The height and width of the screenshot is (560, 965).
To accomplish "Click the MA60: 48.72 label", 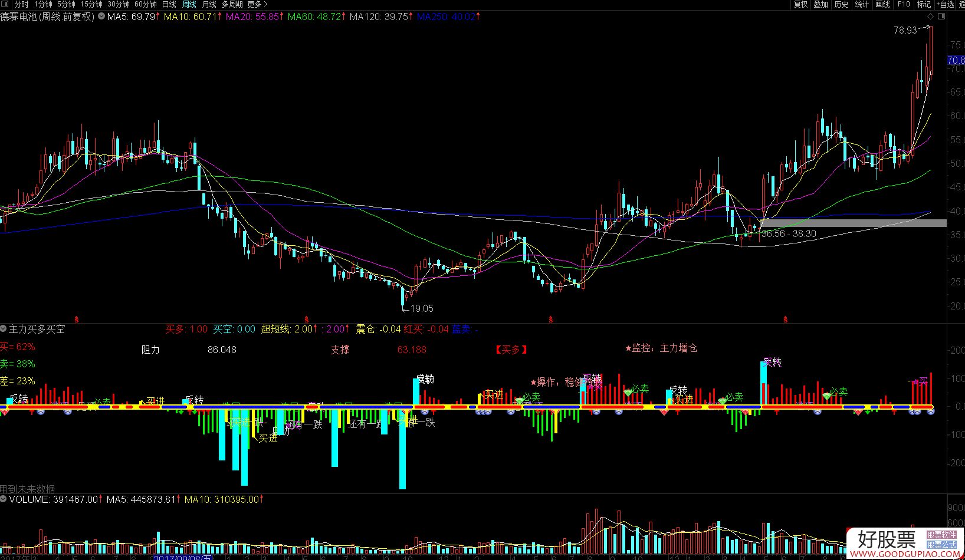I will click(x=316, y=17).
